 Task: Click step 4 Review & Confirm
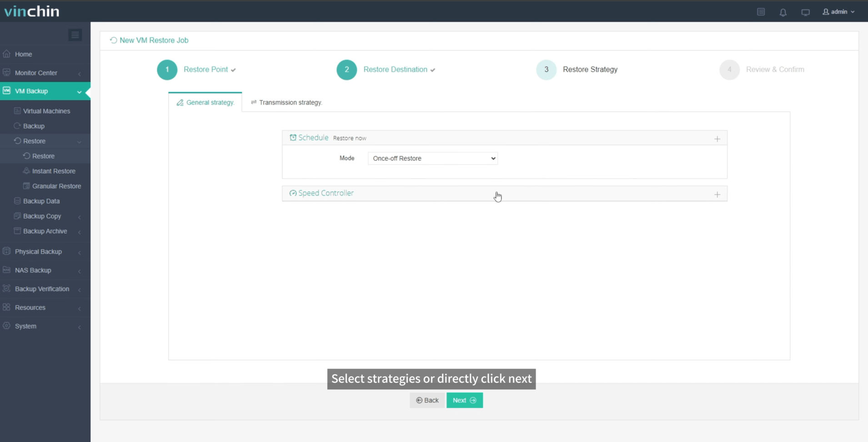coord(762,70)
